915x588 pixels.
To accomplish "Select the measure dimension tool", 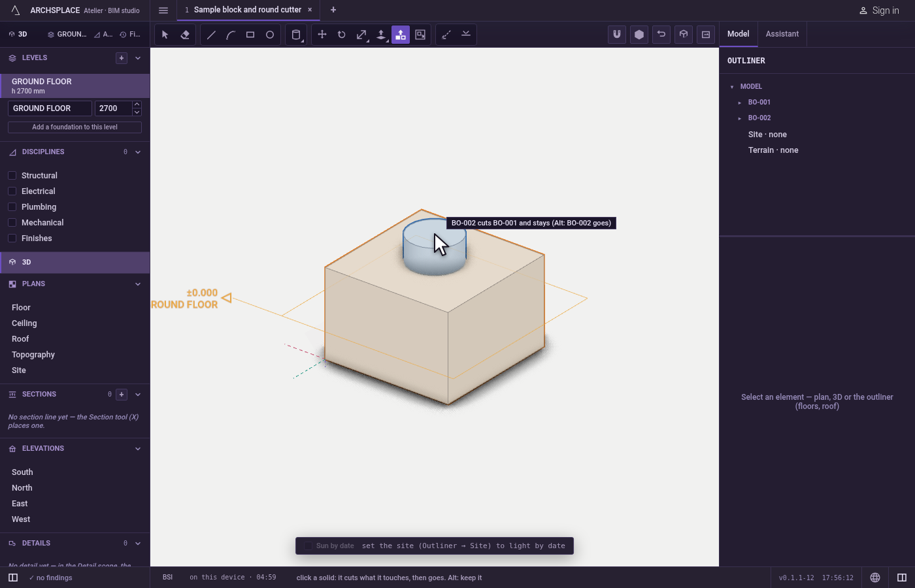I will coord(446,35).
